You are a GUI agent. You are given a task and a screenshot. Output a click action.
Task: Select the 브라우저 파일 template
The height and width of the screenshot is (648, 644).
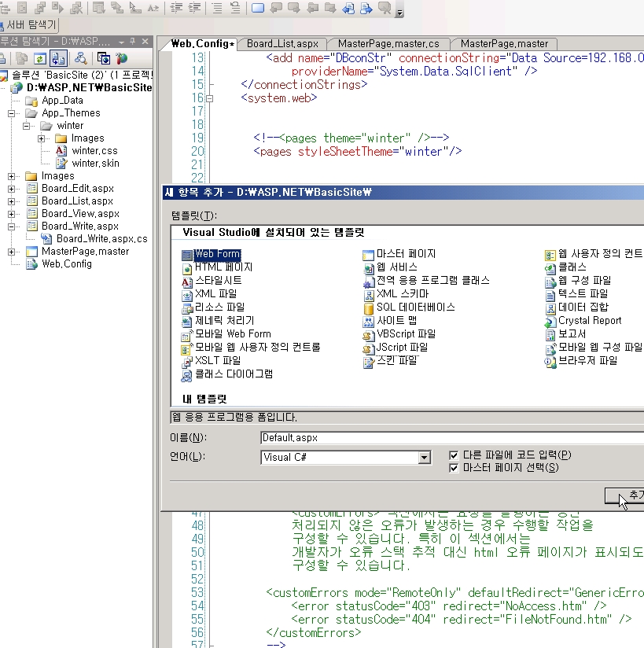(x=587, y=360)
